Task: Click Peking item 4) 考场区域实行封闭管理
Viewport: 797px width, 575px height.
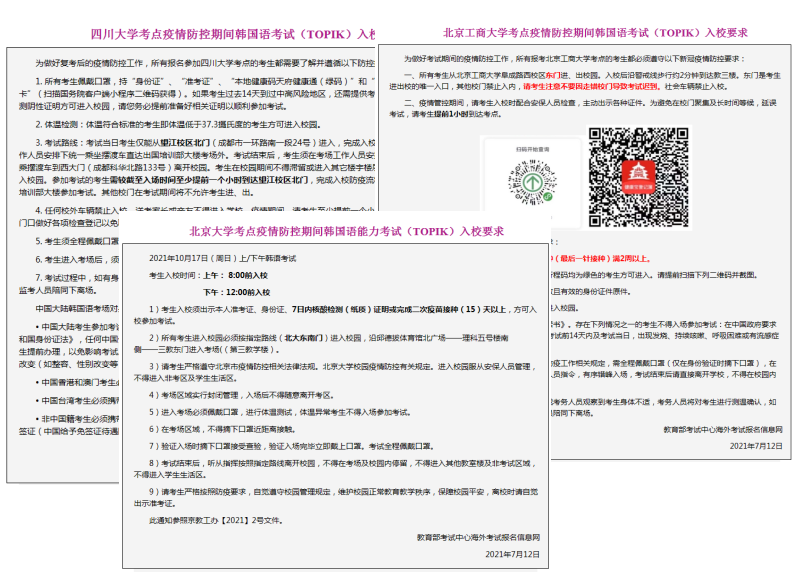Action: pos(240,395)
